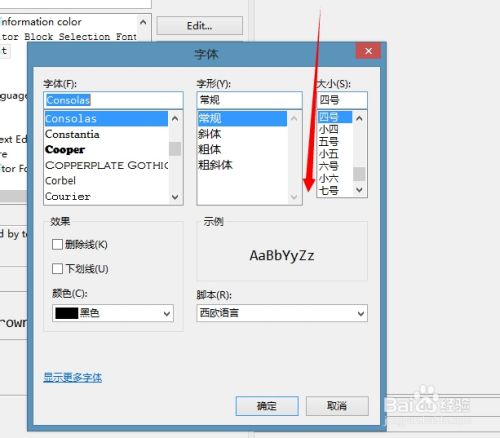Screen dimensions: 500x438
Task: Click the font list scrollbar thumb
Action: pyautogui.click(x=175, y=149)
